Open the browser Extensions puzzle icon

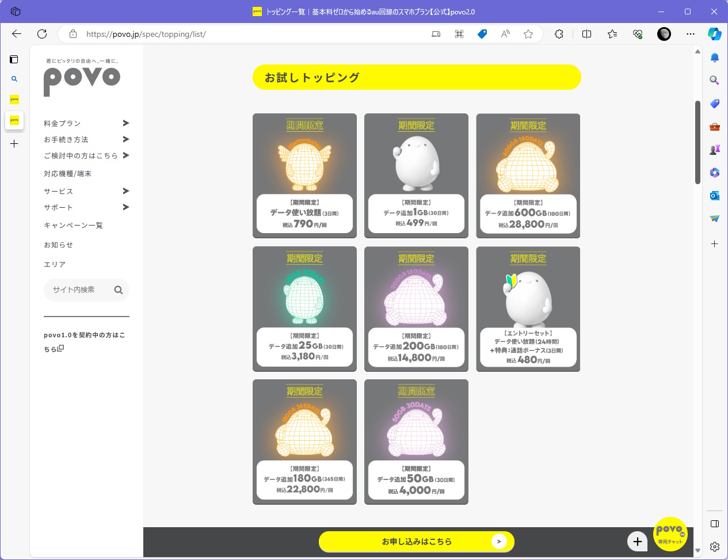coord(559,34)
